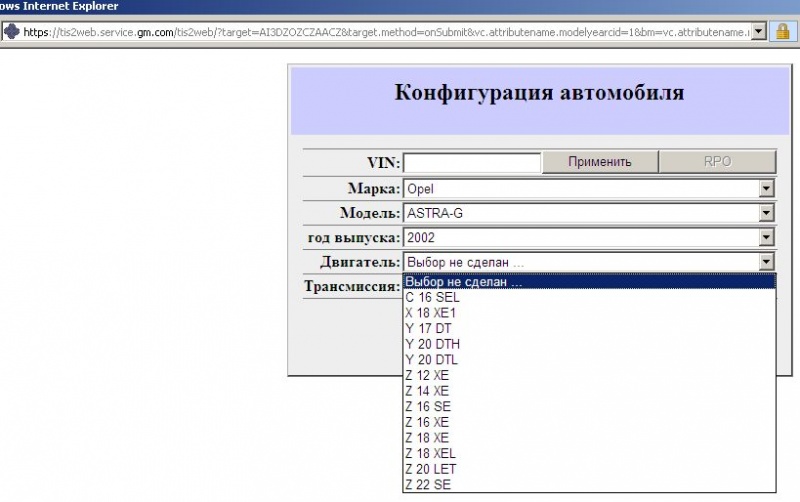Click the Internet Explorer window title bar

coord(400,7)
